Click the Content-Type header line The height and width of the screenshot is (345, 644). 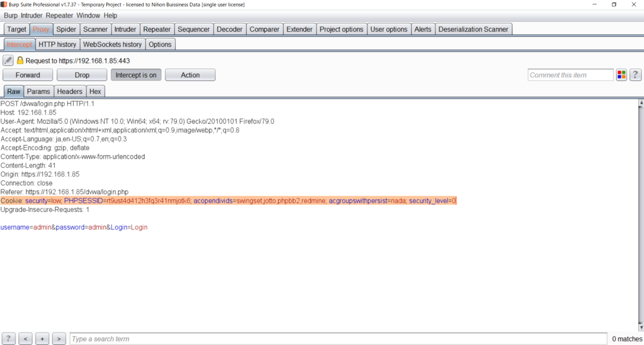72,157
